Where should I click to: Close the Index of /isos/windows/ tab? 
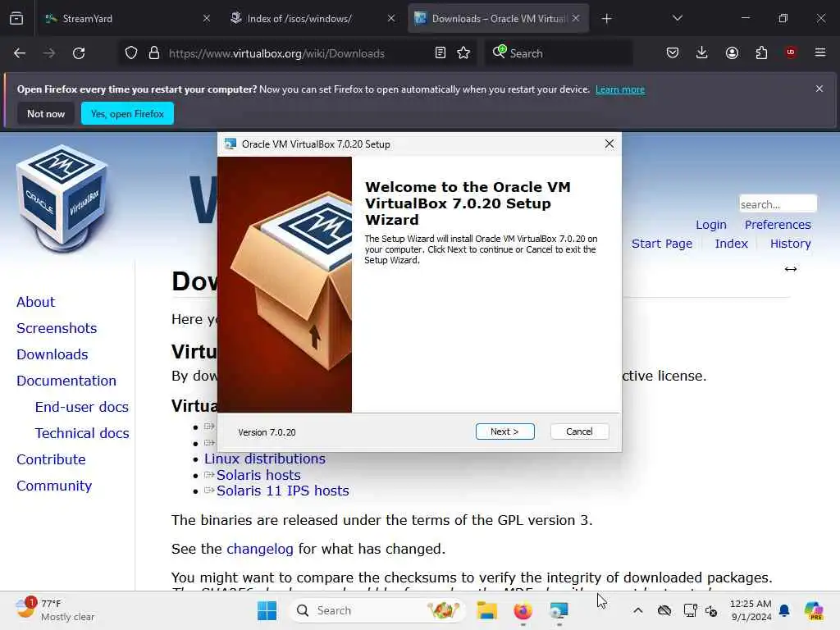click(x=391, y=18)
